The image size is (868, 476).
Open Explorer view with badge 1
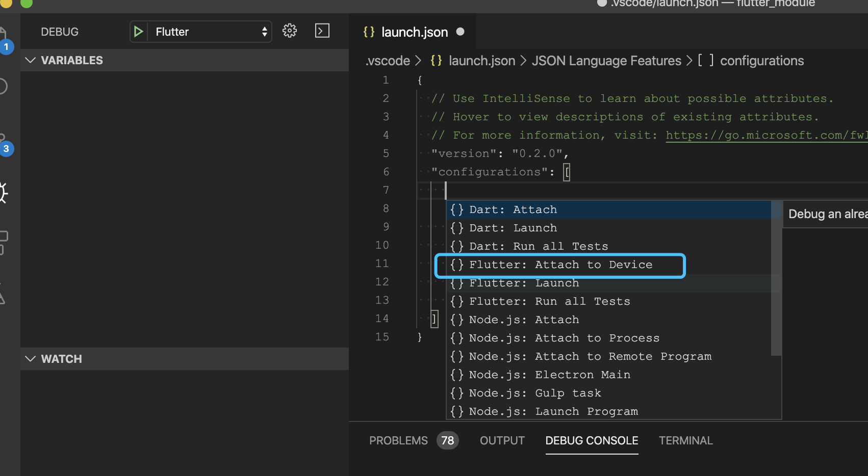tap(5, 42)
